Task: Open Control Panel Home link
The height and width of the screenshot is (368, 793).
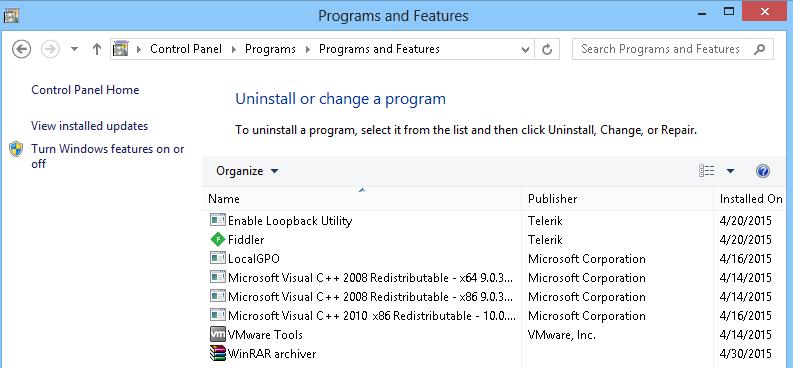Action: pos(85,89)
